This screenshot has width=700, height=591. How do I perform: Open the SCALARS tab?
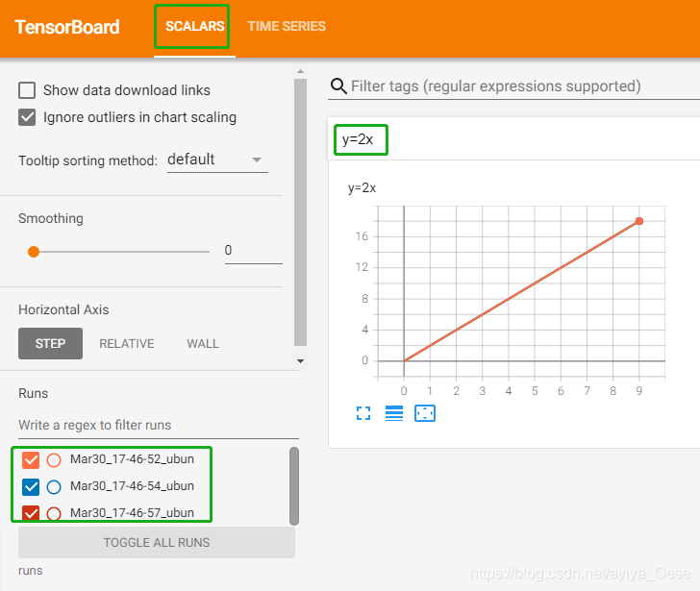tap(194, 26)
